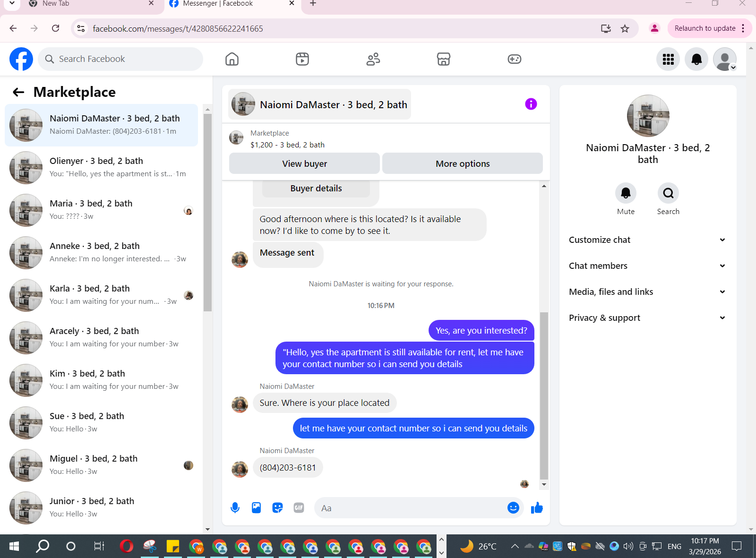
Task: Open Junior conversation
Action: (101, 508)
